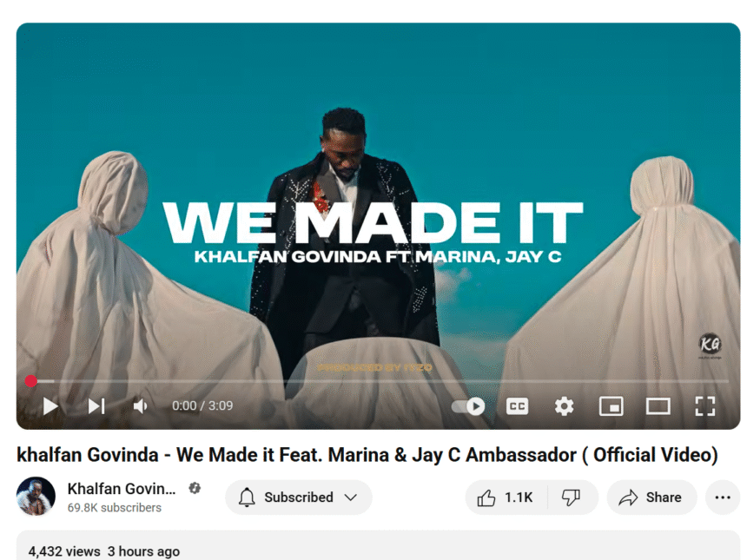Turn on closed captions CC
The image size is (747, 560).
tap(517, 406)
